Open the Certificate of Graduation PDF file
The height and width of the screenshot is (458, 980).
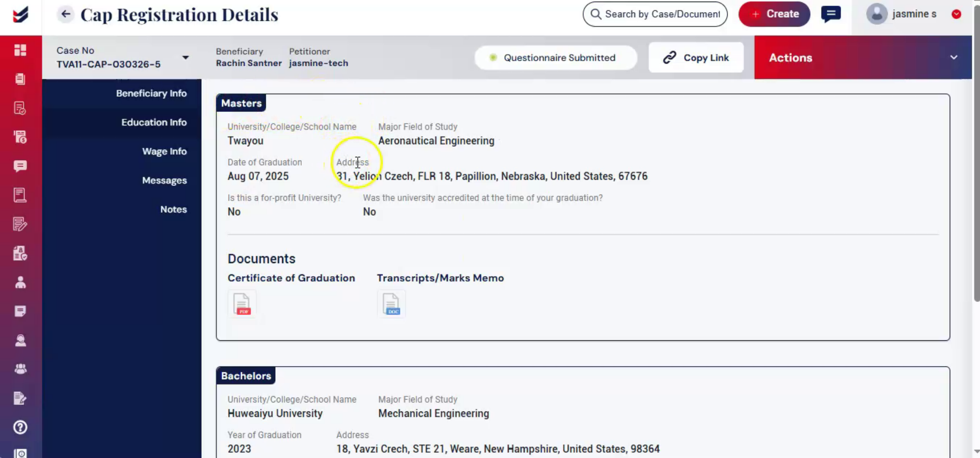242,304
